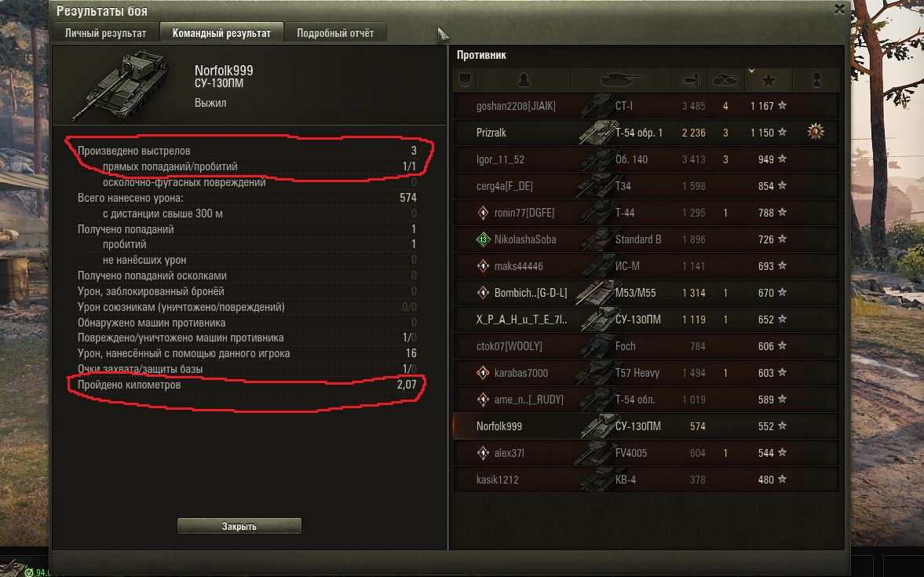Viewport: 924px width, 577px height.
Task: Click the Закрыть button
Action: pos(239,526)
